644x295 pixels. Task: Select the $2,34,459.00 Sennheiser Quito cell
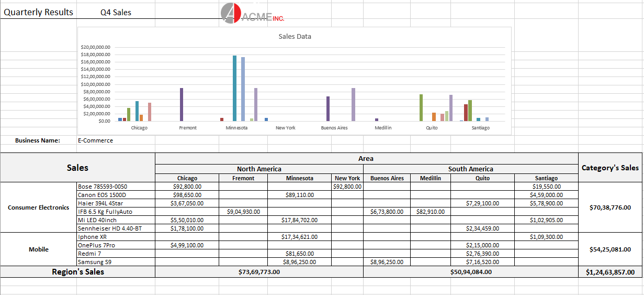482,228
